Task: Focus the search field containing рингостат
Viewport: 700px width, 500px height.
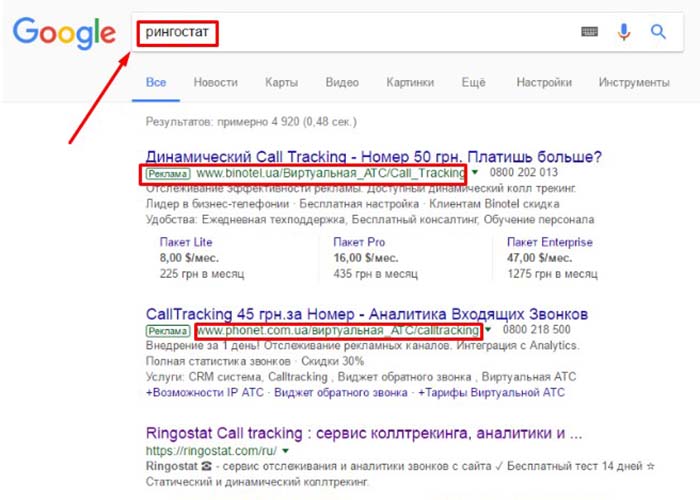Action: pyautogui.click(x=407, y=32)
